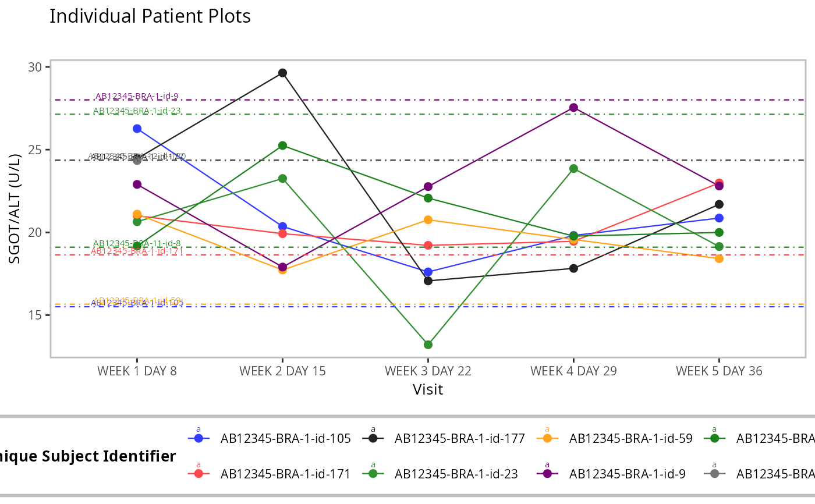815x504 pixels.
Task: Select the blue data point at WEEK 1 DAY 8
Action: click(x=137, y=129)
